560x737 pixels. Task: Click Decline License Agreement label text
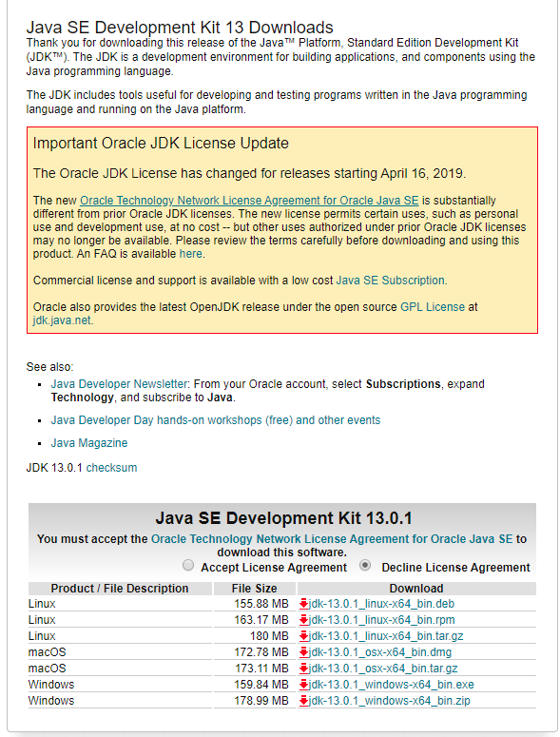(455, 568)
